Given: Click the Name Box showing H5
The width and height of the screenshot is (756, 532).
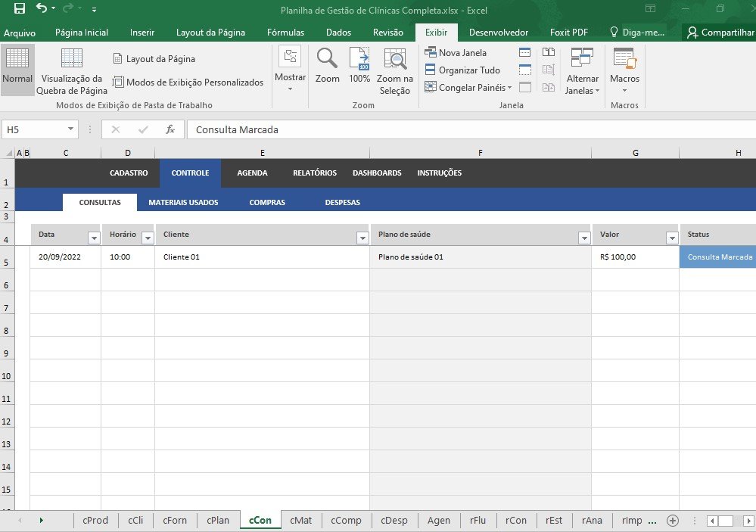Looking at the screenshot, I should [x=34, y=129].
